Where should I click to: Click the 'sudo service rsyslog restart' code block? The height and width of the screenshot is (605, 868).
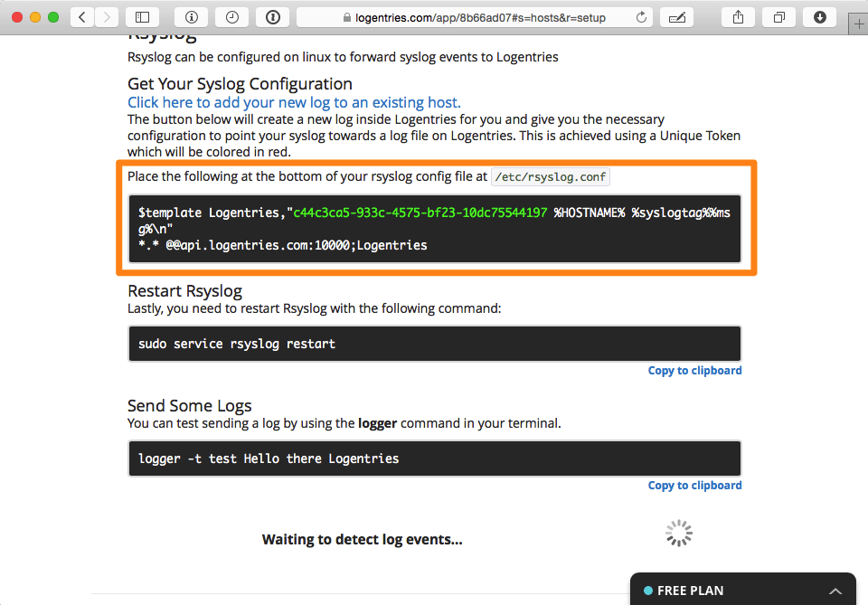click(x=435, y=344)
